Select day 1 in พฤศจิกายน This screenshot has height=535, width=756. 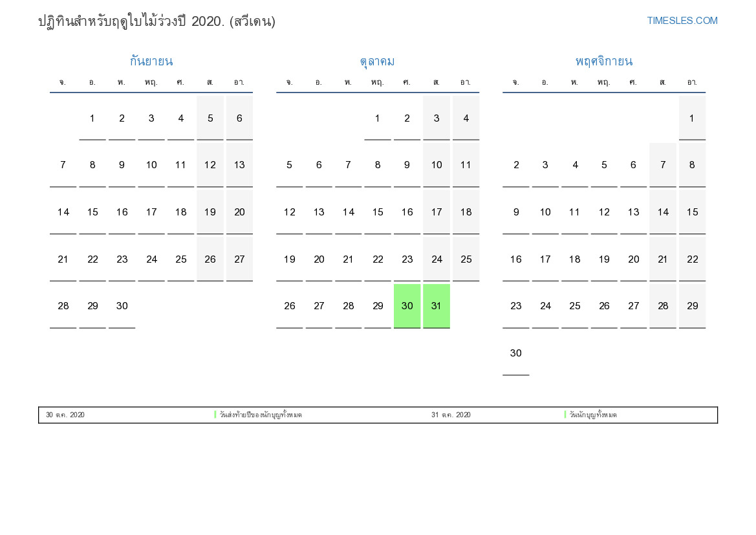click(x=692, y=118)
